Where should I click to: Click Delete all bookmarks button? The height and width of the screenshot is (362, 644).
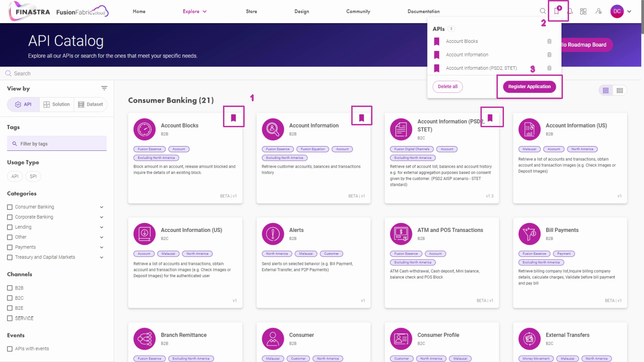click(x=448, y=87)
